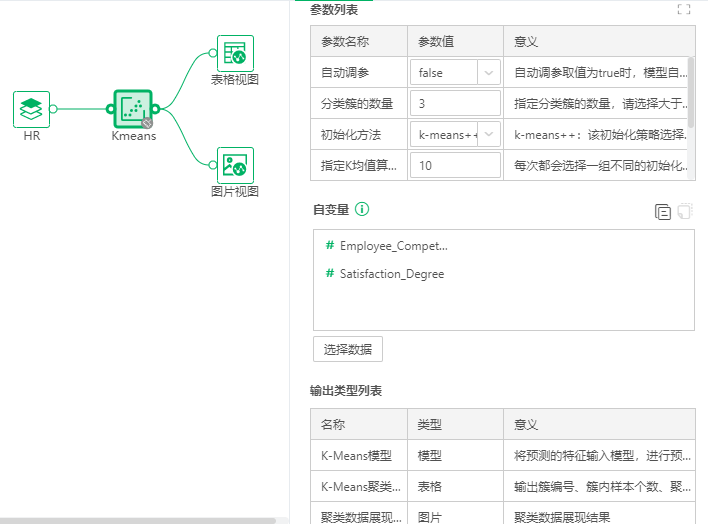Click the canvas horizontal scrollbar
Screen dimensions: 708x524
(138, 520)
